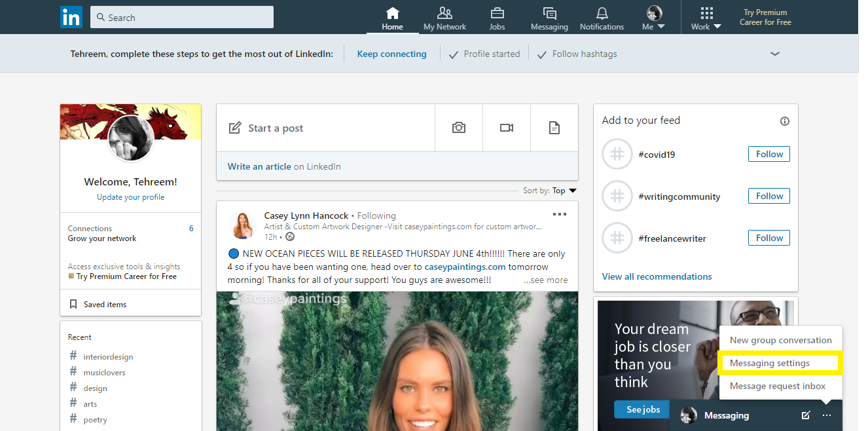Click the LinkedIn logo icon

[71, 17]
